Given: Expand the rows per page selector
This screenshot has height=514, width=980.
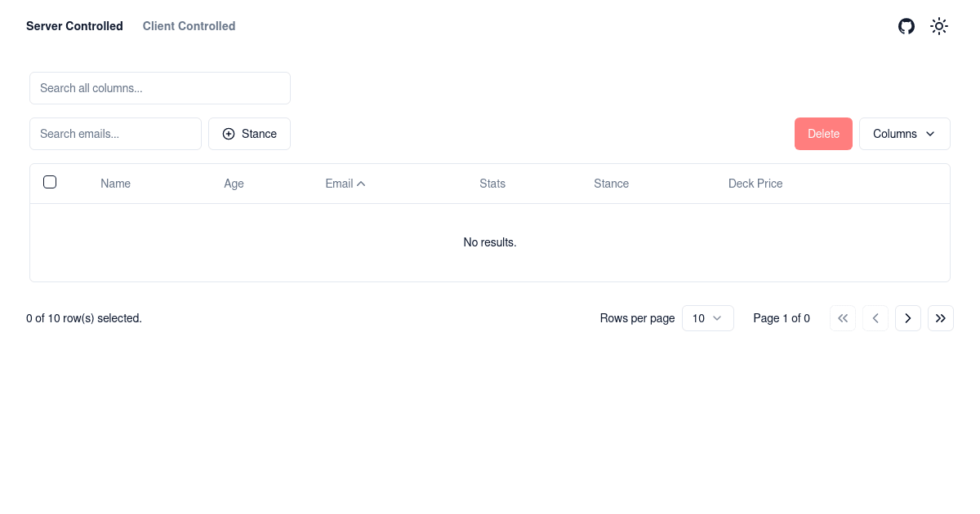Looking at the screenshot, I should point(707,318).
